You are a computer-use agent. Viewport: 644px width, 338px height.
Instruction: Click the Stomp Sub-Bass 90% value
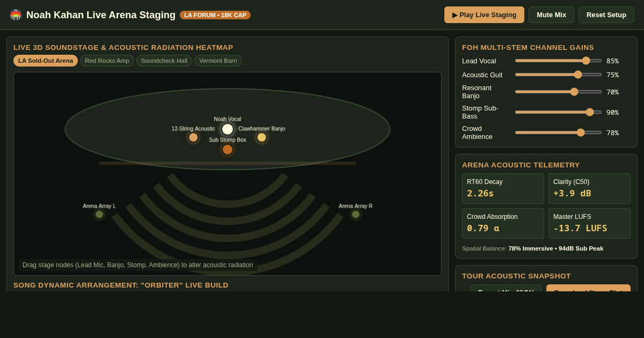612,112
